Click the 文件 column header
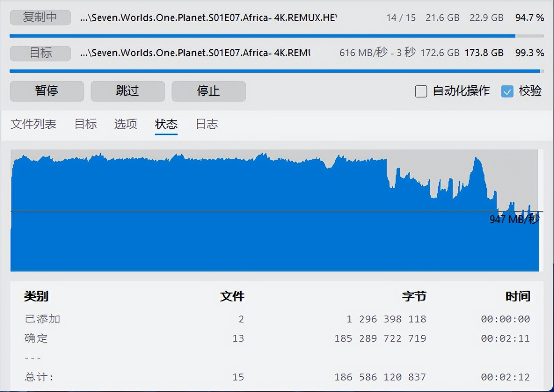Screen dimensions: 554x392 [x=232, y=296]
